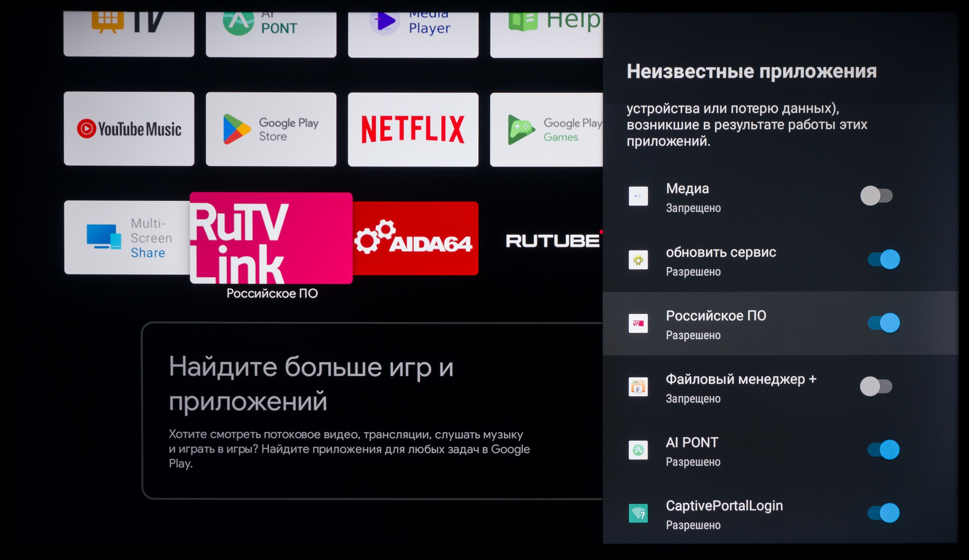Disable the обновить сервис toggle

pos(883,259)
